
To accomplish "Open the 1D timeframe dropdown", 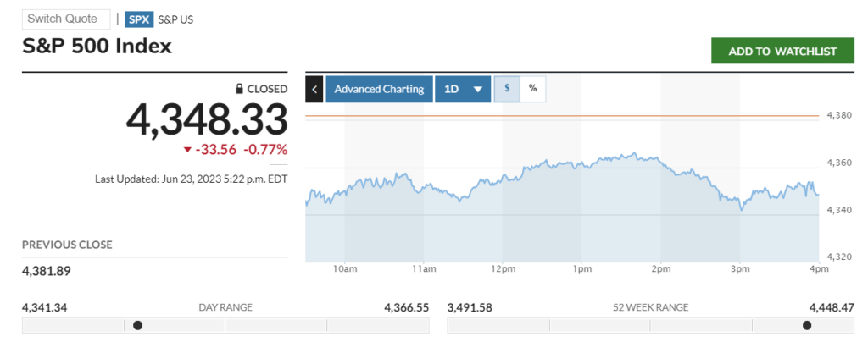I will [463, 89].
